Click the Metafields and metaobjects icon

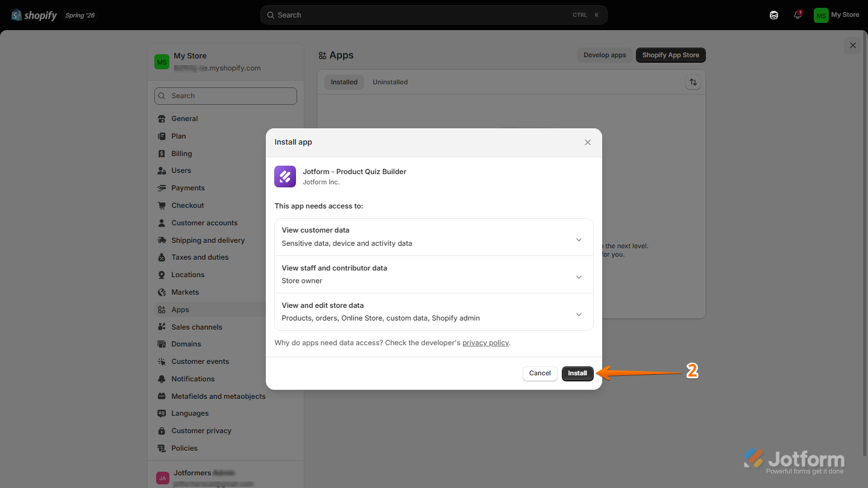tap(162, 396)
